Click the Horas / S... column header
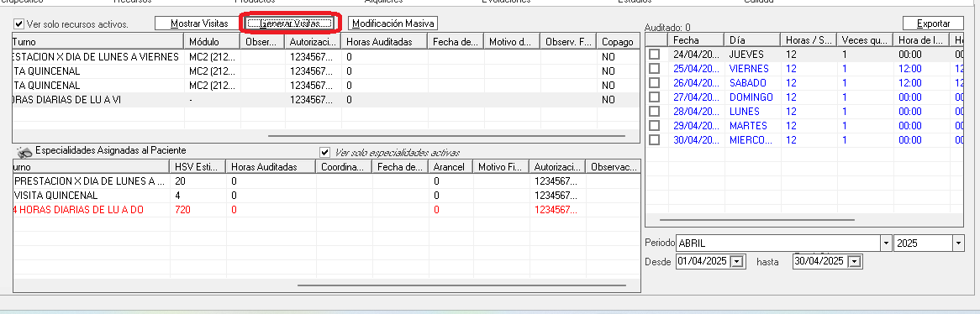 pos(809,40)
